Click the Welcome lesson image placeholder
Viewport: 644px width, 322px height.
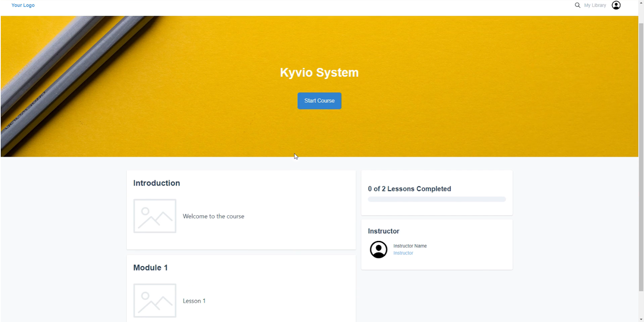(x=155, y=216)
